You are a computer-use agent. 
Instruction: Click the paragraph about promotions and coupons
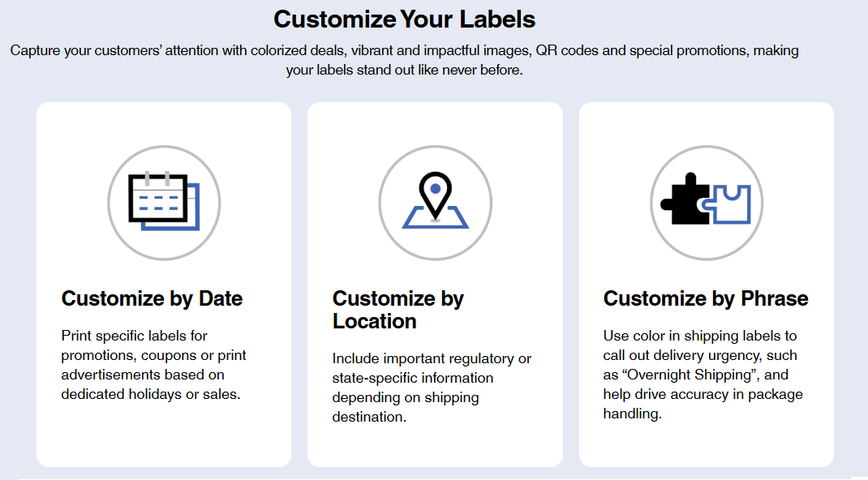tap(153, 365)
